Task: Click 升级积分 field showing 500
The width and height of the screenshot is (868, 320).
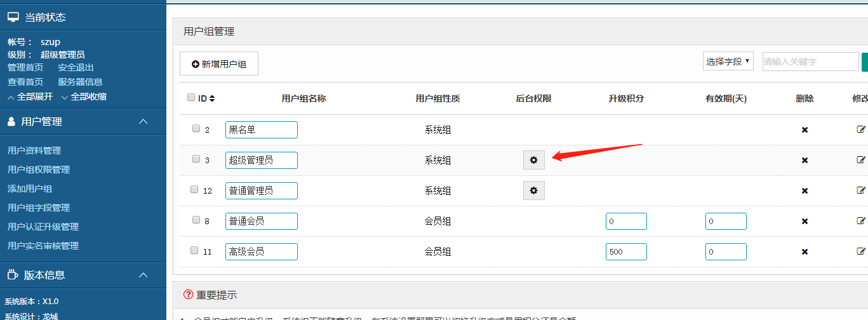Action: [x=625, y=251]
